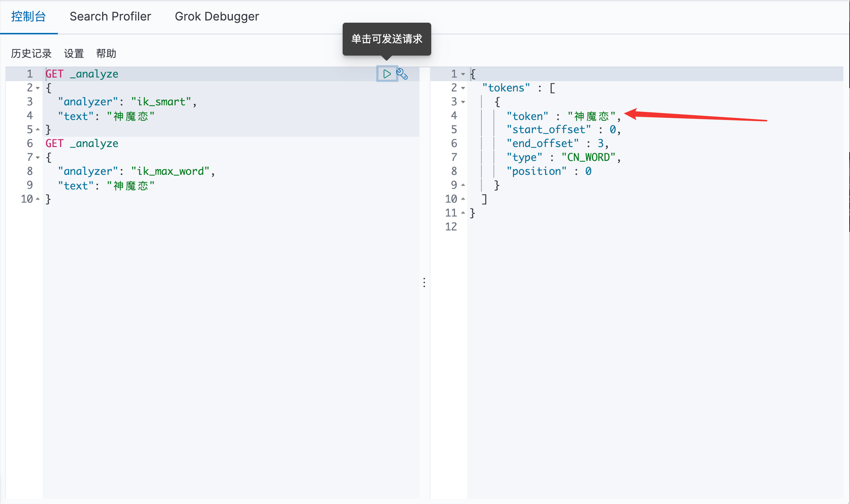This screenshot has width=850, height=504.
Task: Place cursor on ik_max_word analyzer line
Action: click(x=170, y=171)
